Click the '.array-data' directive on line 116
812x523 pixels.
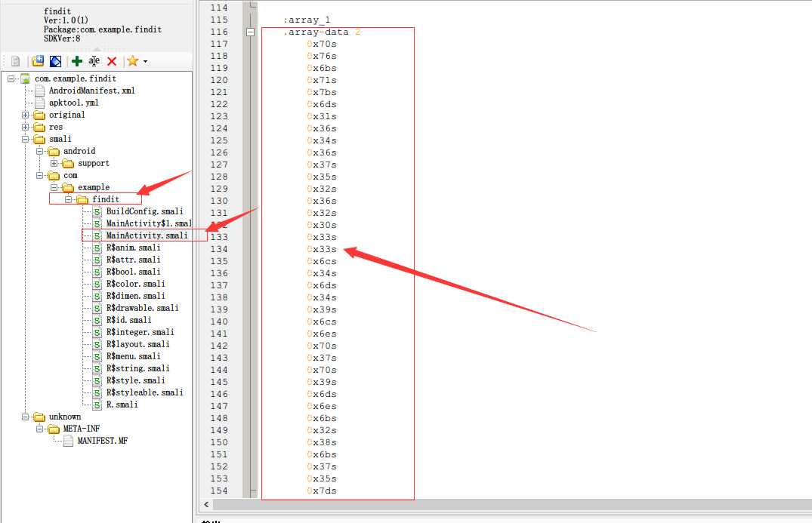point(316,32)
